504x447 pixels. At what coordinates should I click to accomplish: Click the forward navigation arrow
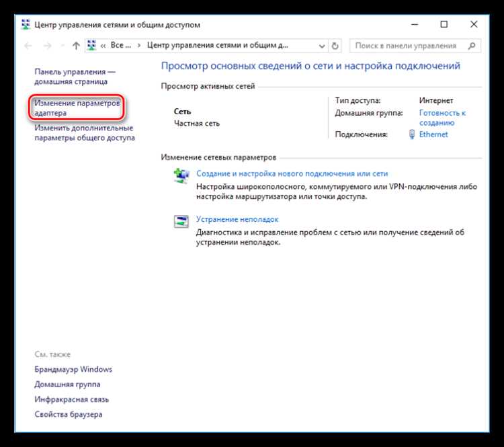47,46
